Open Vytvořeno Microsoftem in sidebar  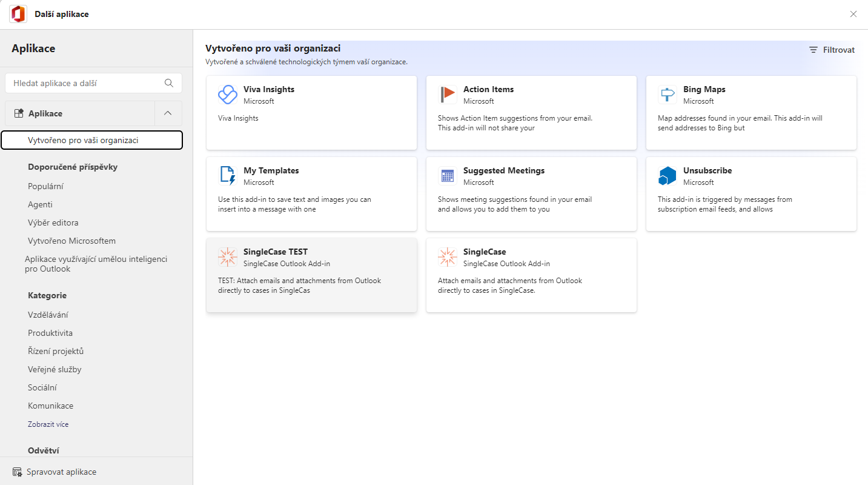point(71,241)
